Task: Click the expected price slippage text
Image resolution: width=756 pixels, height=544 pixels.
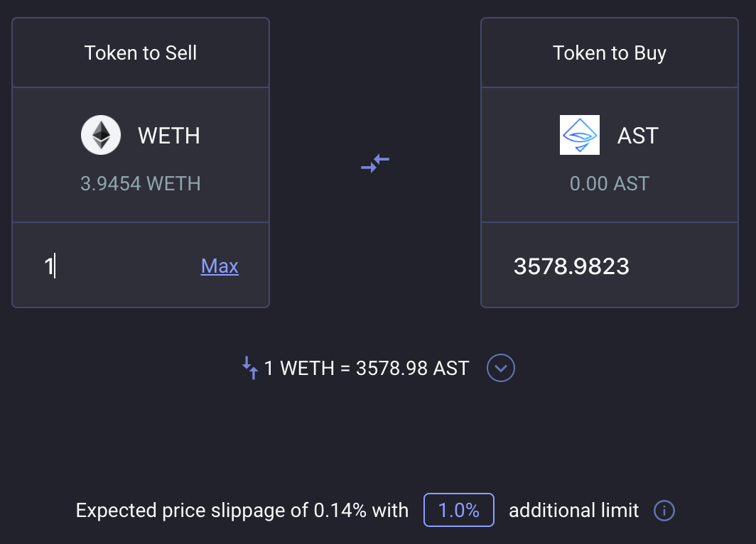Action: 242,511
